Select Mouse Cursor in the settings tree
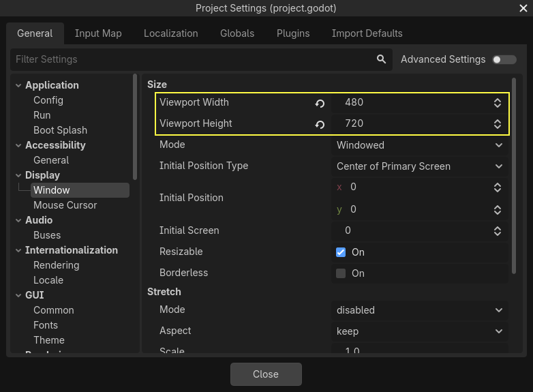 [65, 205]
